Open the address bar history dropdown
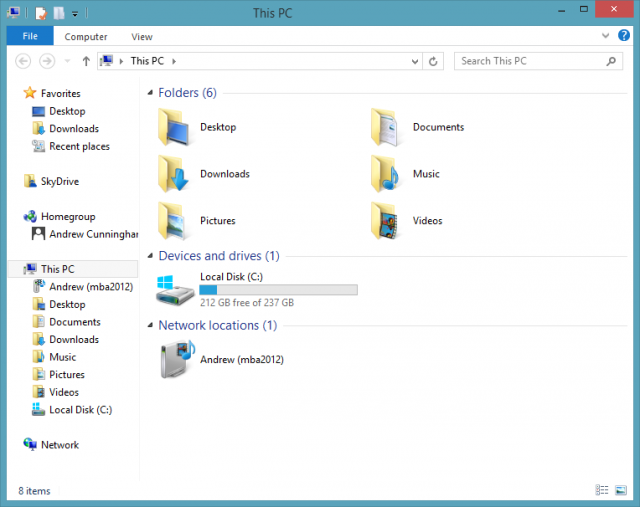Screen dimensions: 640x507 415,61
